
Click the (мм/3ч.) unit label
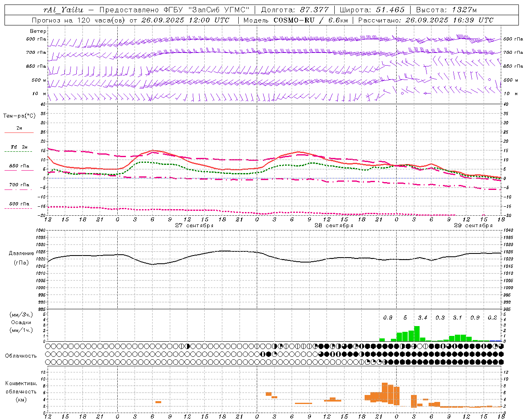[x=21, y=315]
